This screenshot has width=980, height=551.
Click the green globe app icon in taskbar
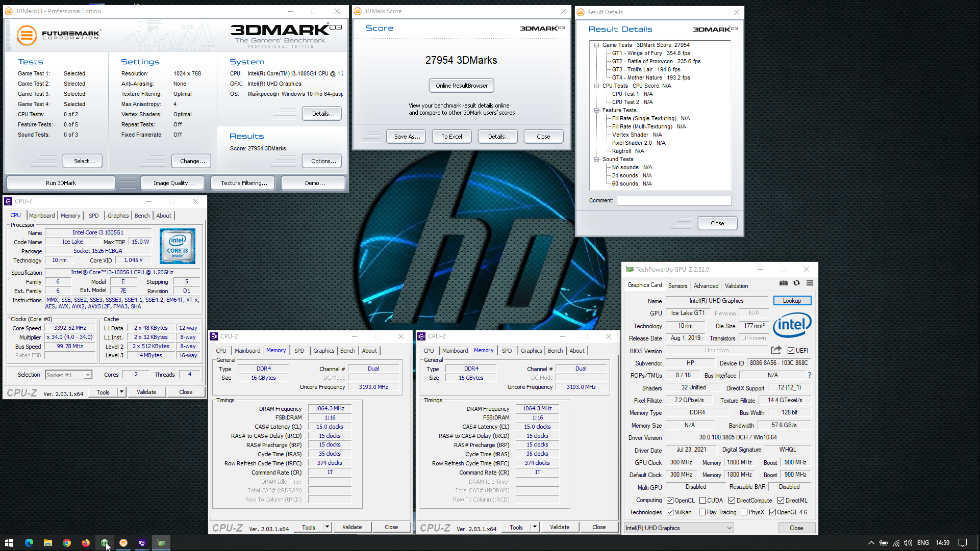(x=104, y=543)
